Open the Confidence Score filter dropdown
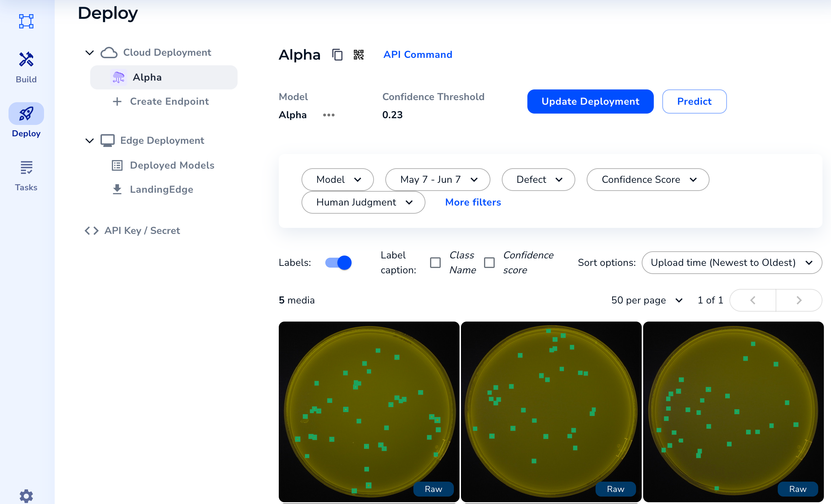Viewport: 831px width, 504px height. click(648, 180)
